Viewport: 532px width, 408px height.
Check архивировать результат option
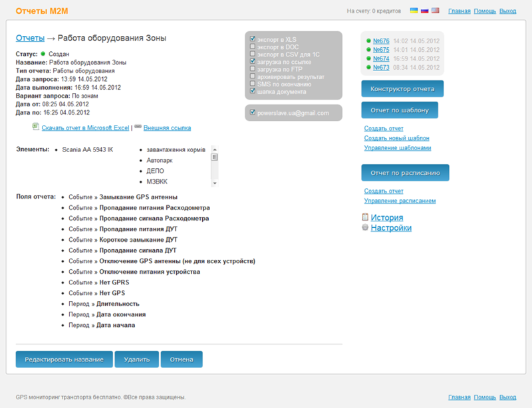point(253,76)
